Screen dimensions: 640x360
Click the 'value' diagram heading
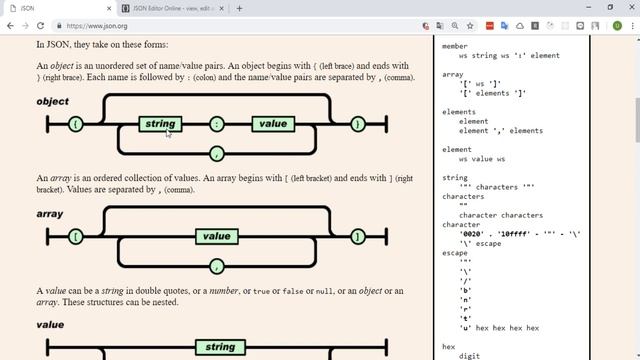pos(50,324)
